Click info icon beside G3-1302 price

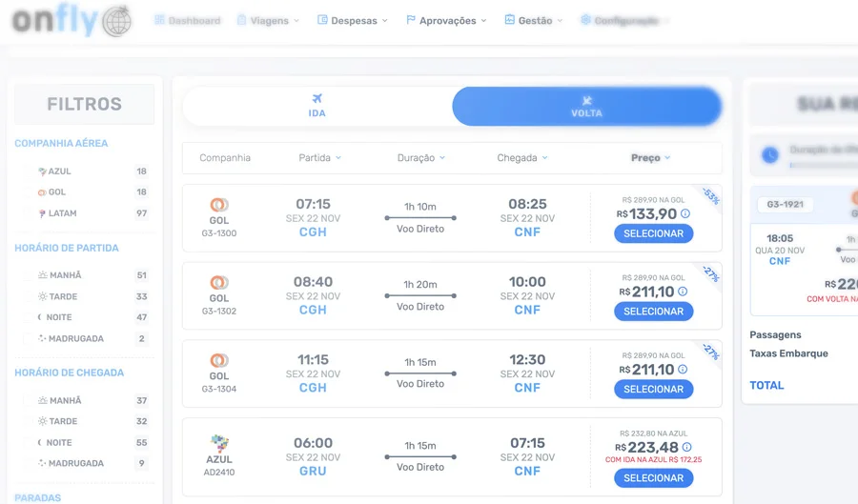click(683, 292)
